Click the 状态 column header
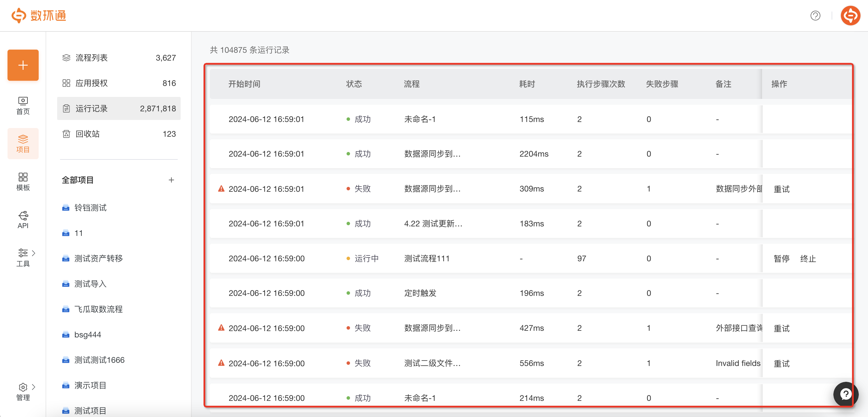 click(x=354, y=84)
